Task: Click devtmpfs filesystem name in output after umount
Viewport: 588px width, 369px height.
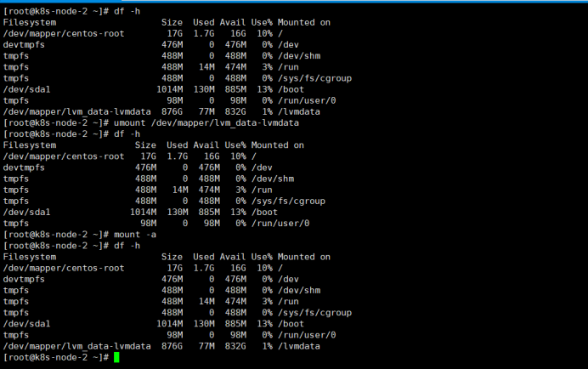Action: tap(24, 167)
